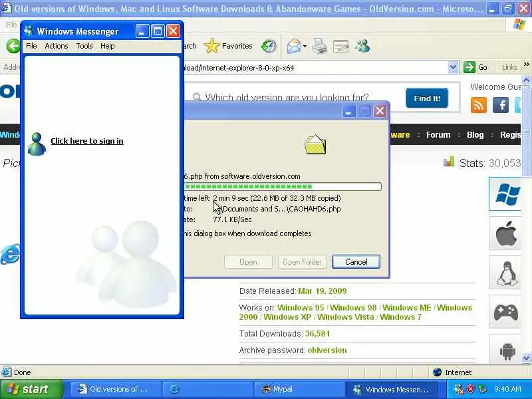Click the Done status bar text
This screenshot has height=399, width=532.
point(23,372)
